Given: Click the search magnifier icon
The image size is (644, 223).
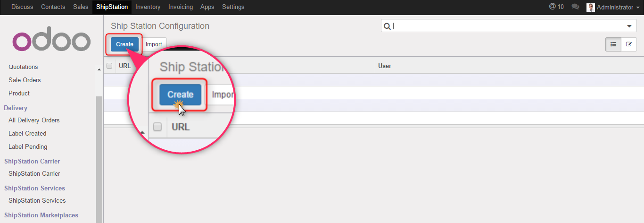Looking at the screenshot, I should coord(387,26).
